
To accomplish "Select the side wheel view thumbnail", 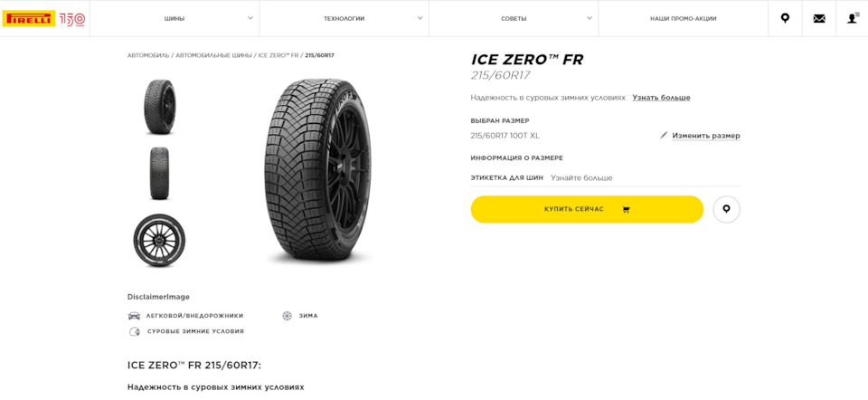I will pyautogui.click(x=159, y=240).
